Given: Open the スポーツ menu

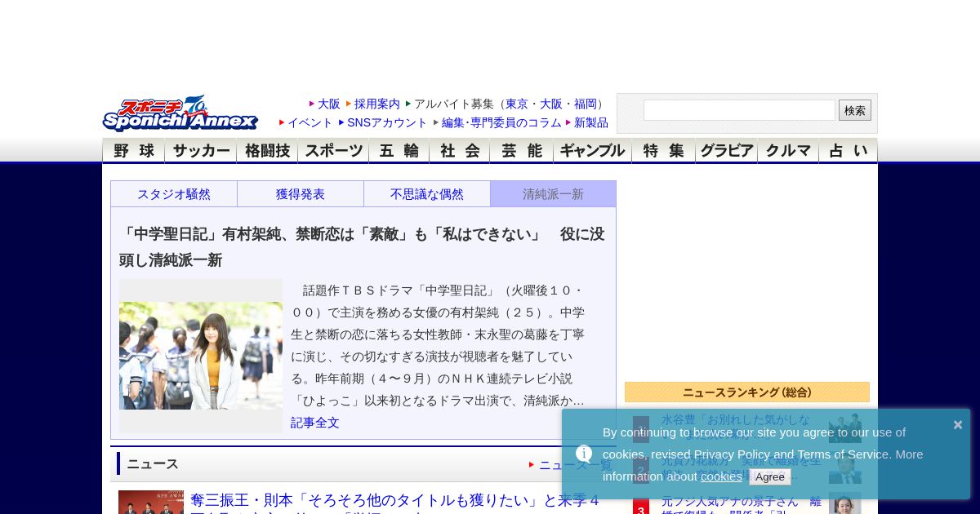Looking at the screenshot, I should point(333,150).
